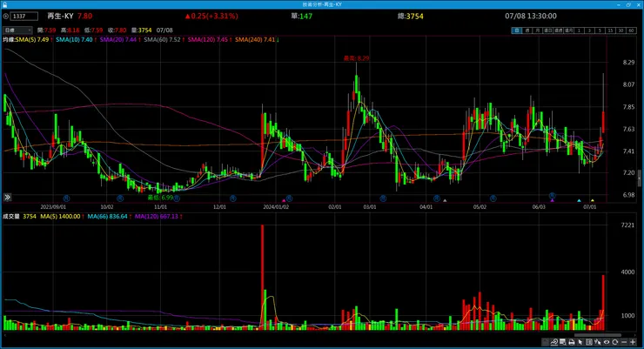The image size is (644, 349).
Task: Click the MA(66) 836.64 volume label
Action: [108, 217]
